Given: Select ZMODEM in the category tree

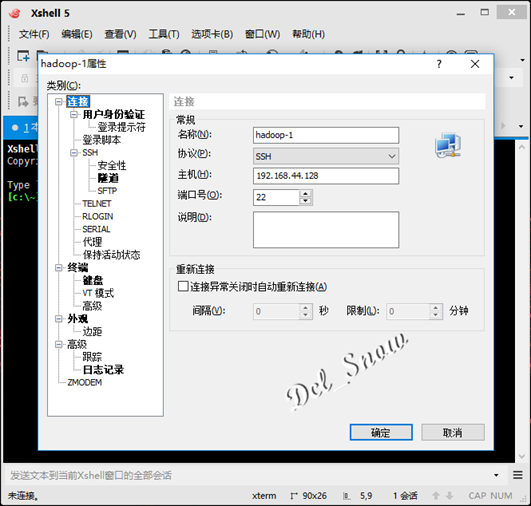Looking at the screenshot, I should 85,382.
